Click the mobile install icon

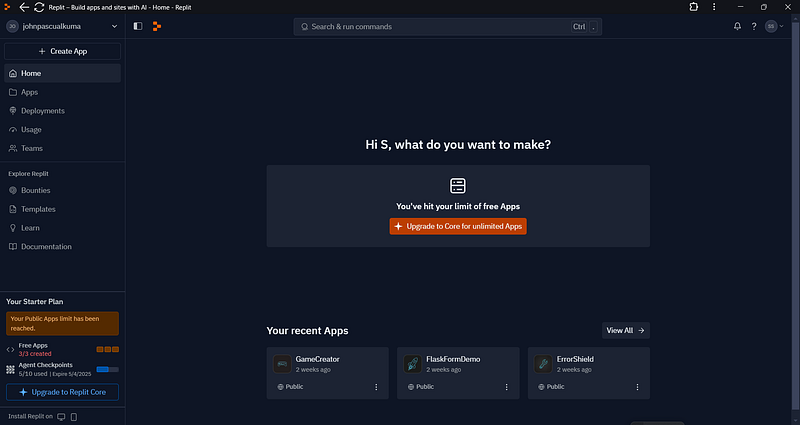[74, 417]
